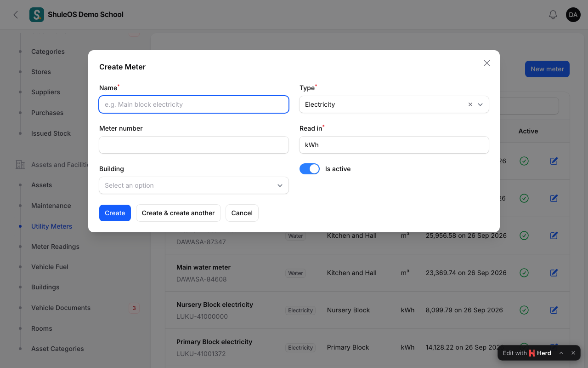Open the DA user avatar menu

click(x=573, y=15)
